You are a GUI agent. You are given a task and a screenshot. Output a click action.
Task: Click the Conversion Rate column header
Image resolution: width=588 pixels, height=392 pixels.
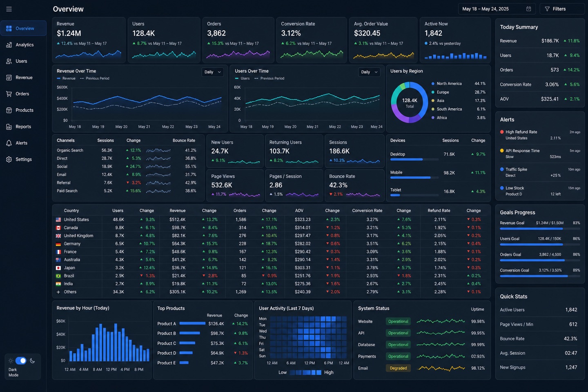(367, 211)
